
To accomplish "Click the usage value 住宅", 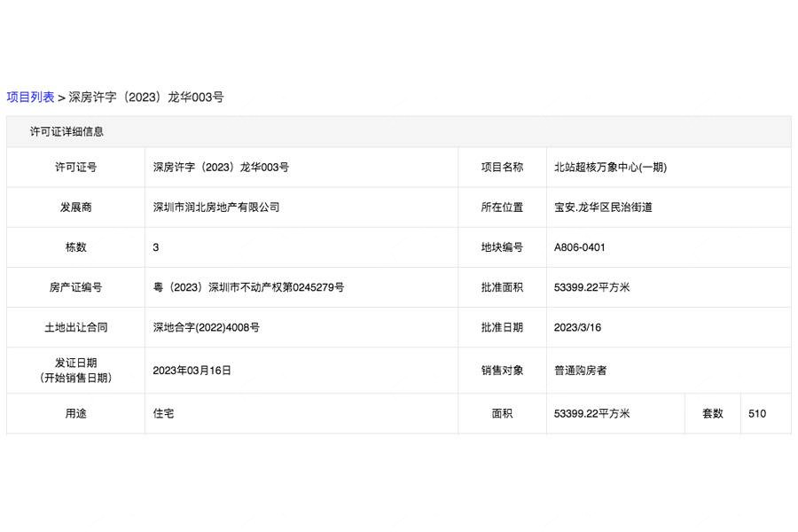I will pyautogui.click(x=163, y=413).
